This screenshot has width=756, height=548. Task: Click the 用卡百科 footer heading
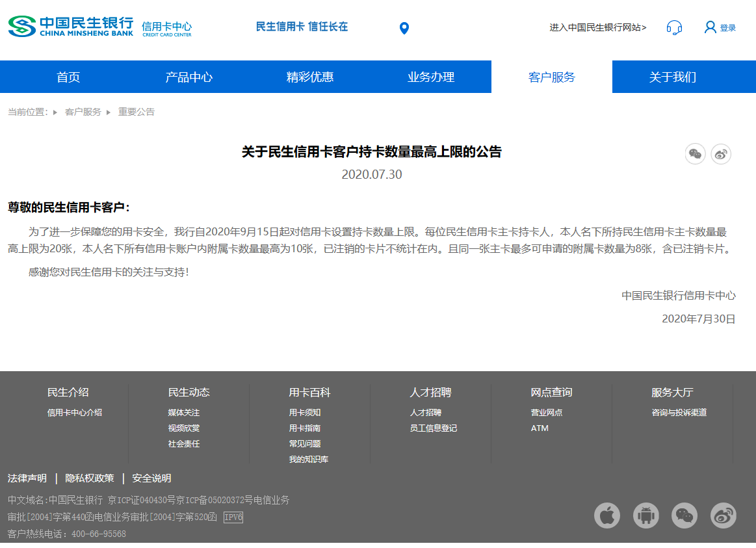tap(309, 393)
